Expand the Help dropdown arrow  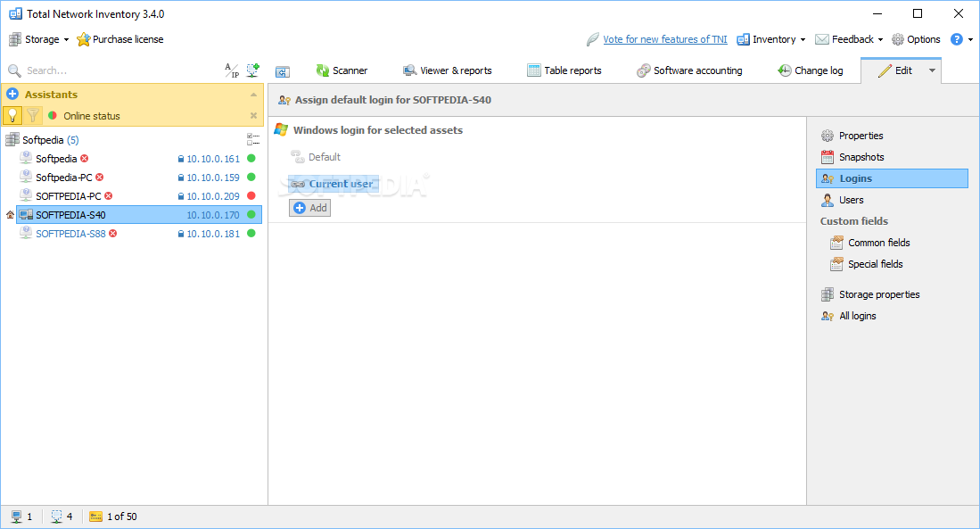coord(970,39)
